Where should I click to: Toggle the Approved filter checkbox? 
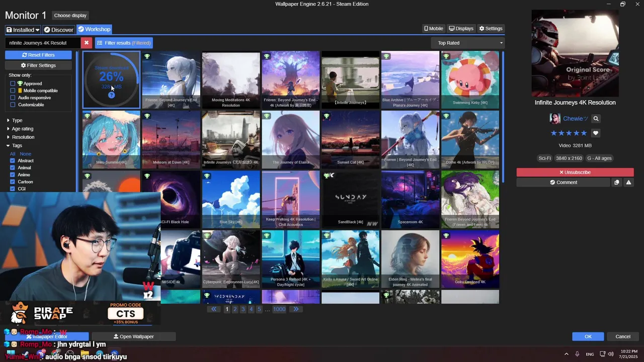tap(13, 83)
